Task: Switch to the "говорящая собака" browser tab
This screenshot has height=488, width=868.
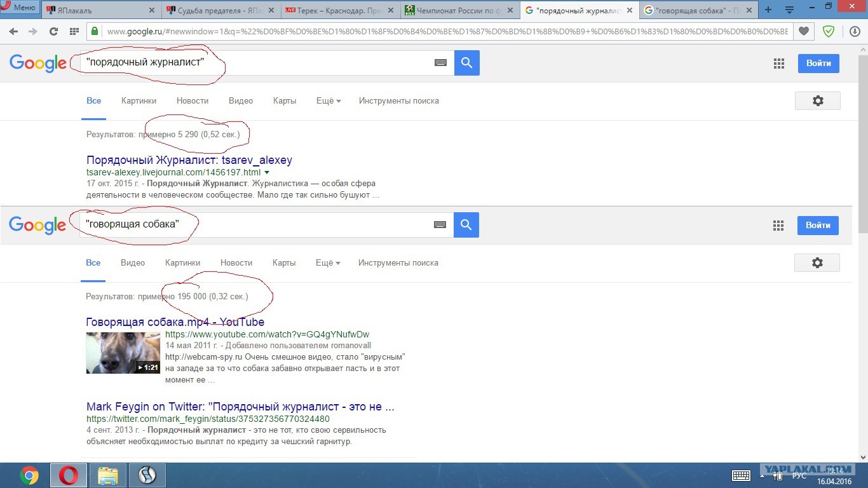Action: (x=697, y=10)
